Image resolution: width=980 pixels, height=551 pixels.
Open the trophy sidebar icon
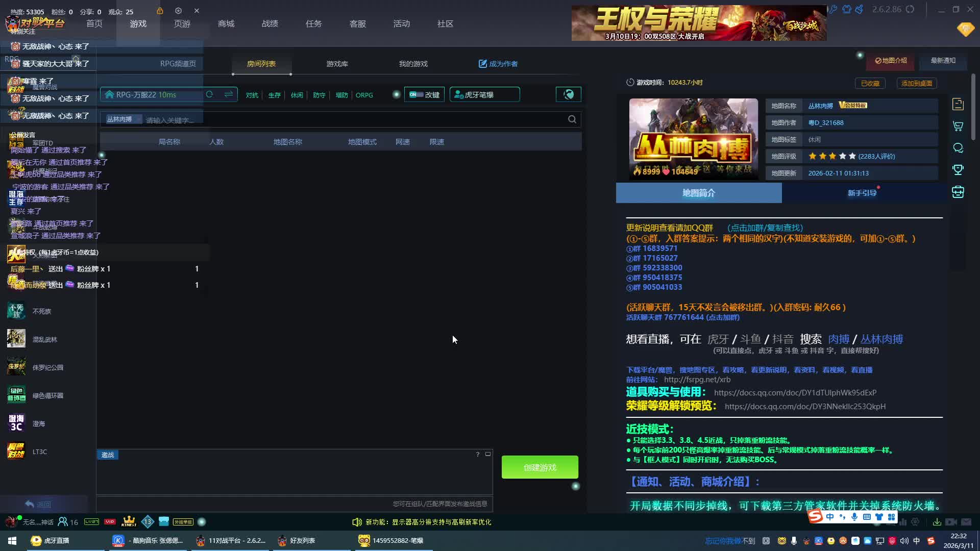click(958, 170)
